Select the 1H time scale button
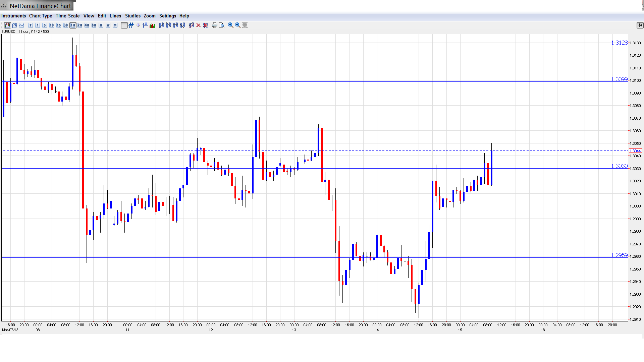Viewport: 644px width, 362px height. (x=73, y=25)
